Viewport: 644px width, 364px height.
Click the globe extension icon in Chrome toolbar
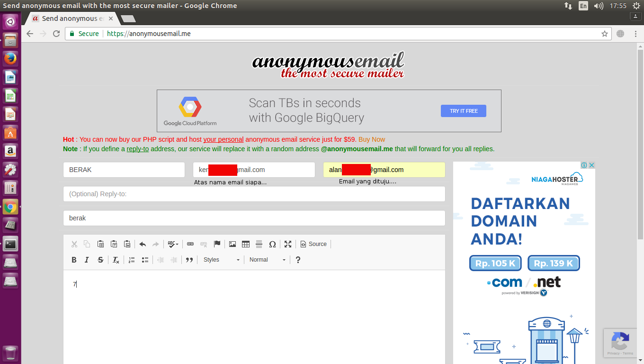(x=620, y=34)
